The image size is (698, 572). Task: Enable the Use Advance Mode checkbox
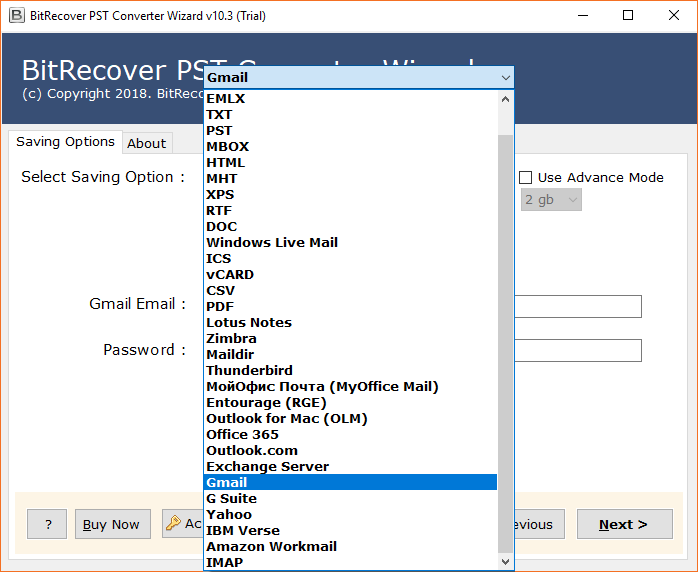click(x=525, y=178)
